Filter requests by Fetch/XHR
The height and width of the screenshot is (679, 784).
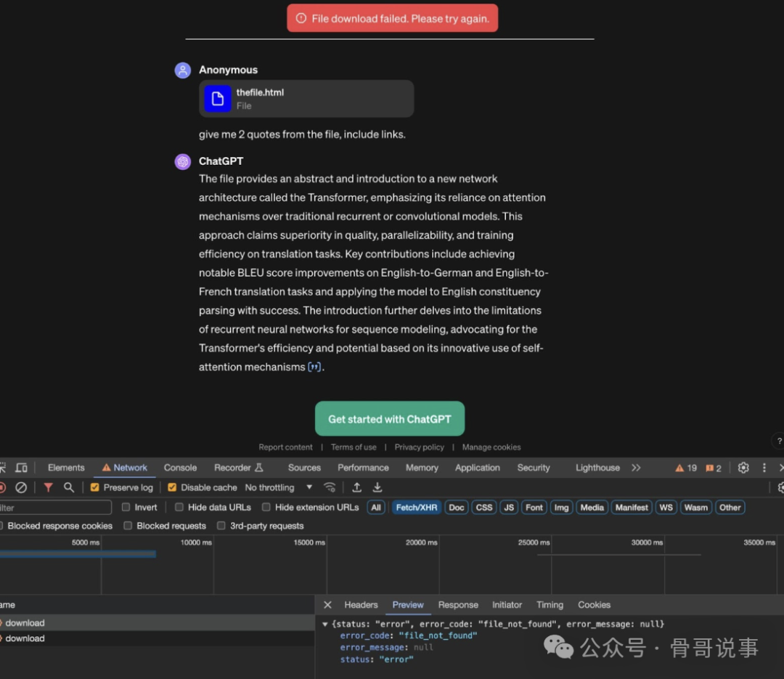click(x=417, y=508)
